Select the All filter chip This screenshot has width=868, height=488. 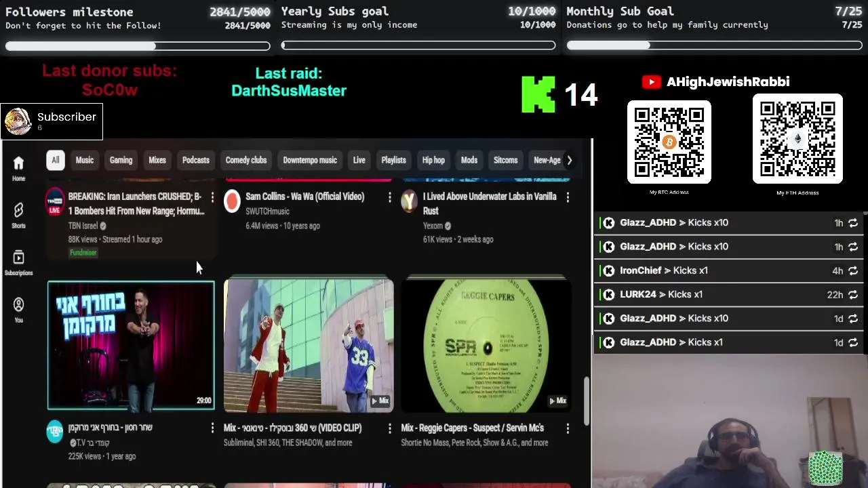[x=56, y=161]
